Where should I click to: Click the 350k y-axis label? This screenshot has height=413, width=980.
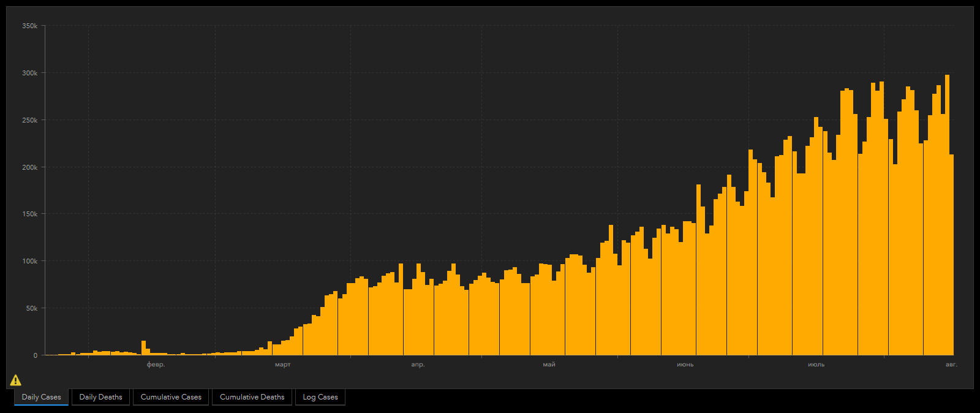pos(29,26)
